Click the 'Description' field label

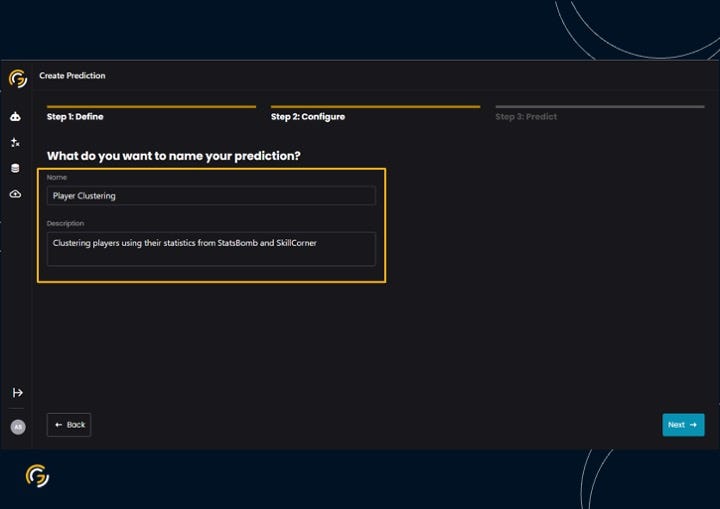coord(65,223)
